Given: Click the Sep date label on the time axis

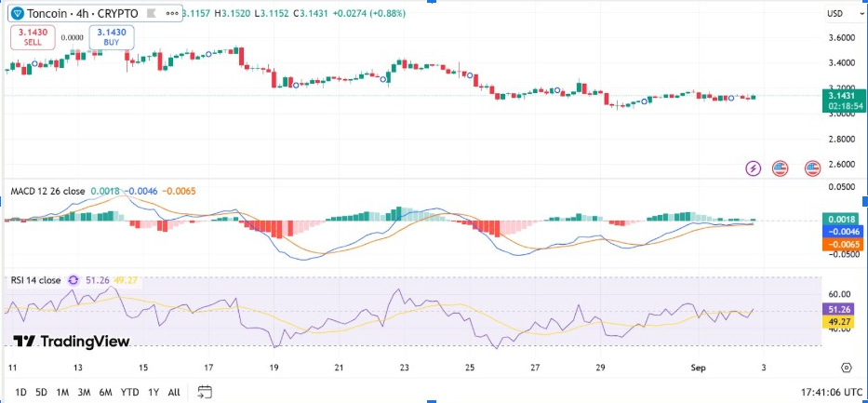Looking at the screenshot, I should (x=698, y=368).
